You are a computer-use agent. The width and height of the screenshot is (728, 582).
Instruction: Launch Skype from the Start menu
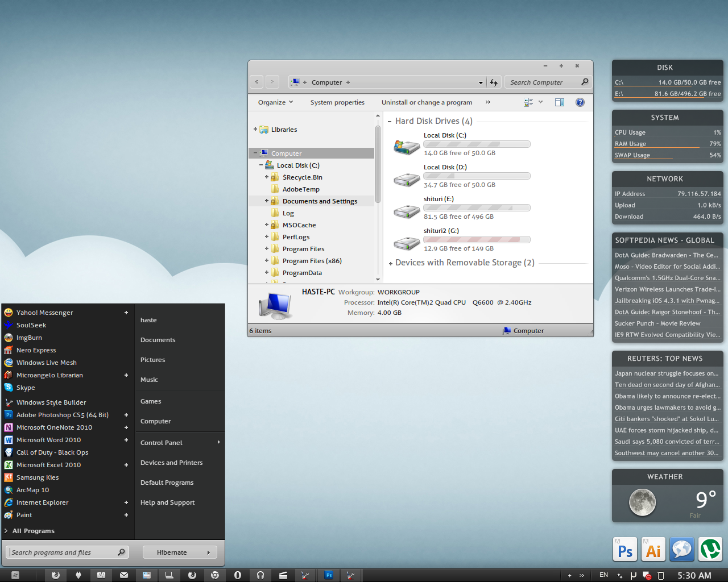pyautogui.click(x=26, y=388)
